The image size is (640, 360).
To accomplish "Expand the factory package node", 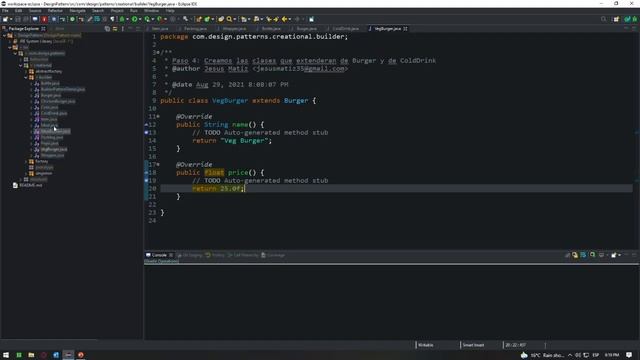I will tap(26, 161).
